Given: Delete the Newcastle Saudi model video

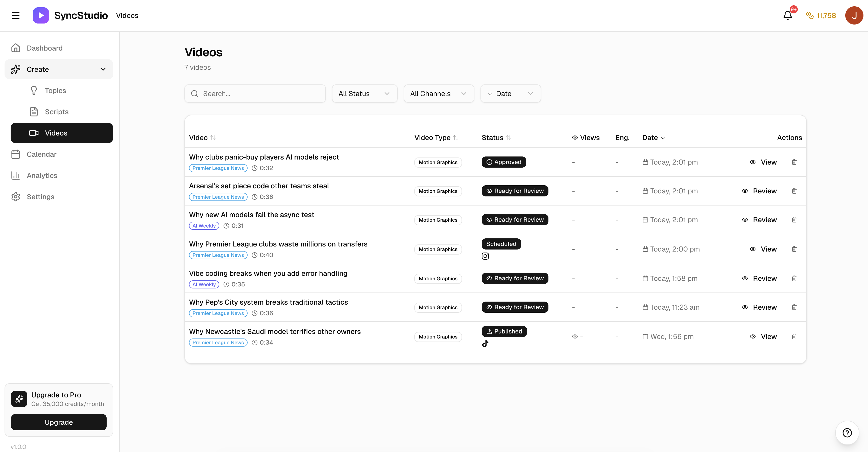Looking at the screenshot, I should point(794,336).
